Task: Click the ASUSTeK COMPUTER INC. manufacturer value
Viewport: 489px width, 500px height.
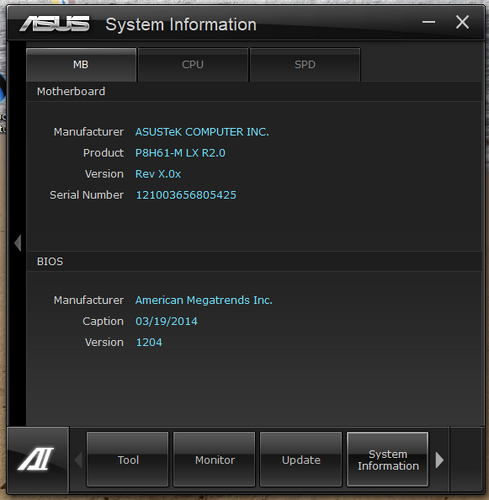Action: [x=202, y=132]
